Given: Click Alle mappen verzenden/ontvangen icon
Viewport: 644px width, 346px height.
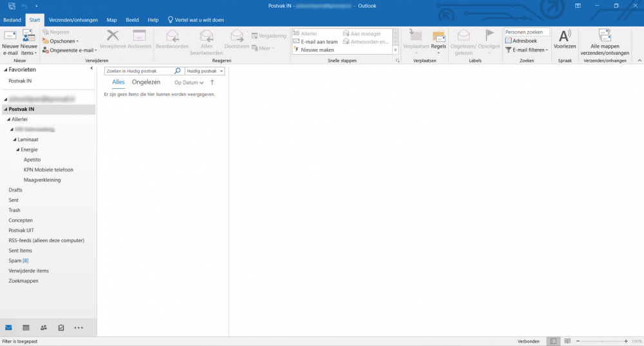Looking at the screenshot, I should [604, 37].
